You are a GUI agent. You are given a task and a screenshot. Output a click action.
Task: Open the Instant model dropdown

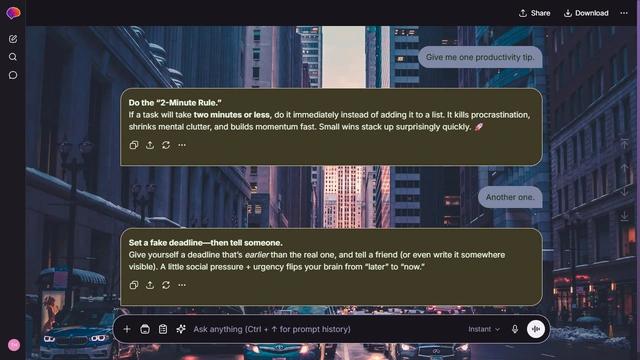484,329
